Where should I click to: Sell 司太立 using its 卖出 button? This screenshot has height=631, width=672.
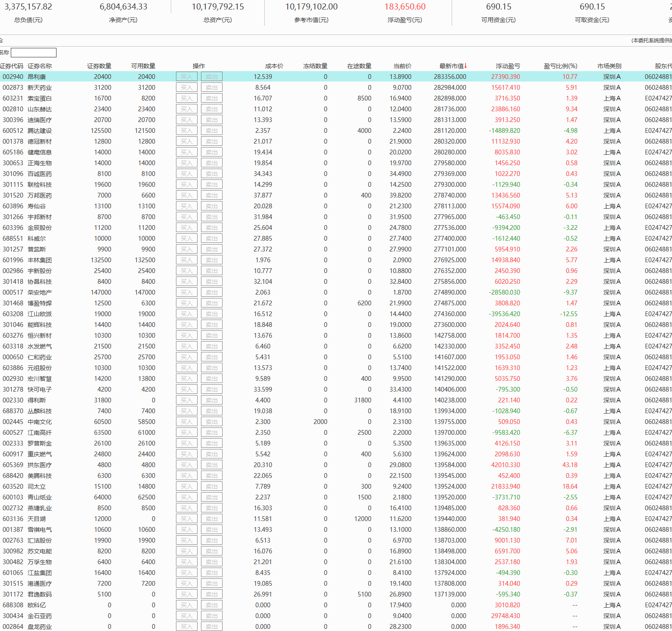point(212,487)
